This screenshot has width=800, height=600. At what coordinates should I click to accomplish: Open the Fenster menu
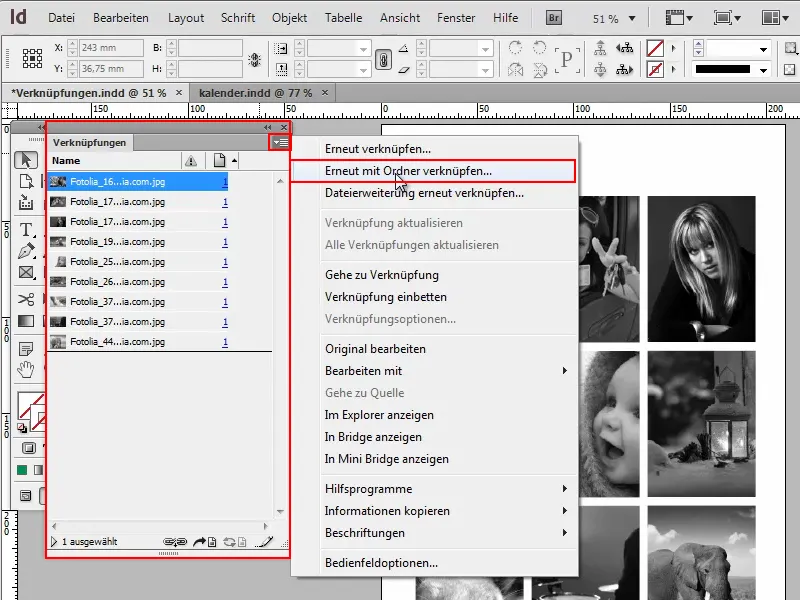click(456, 18)
